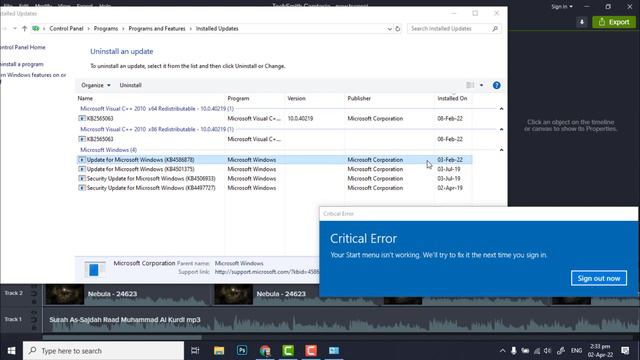Open Chrome from the taskbar
640x360 pixels.
tap(265, 351)
